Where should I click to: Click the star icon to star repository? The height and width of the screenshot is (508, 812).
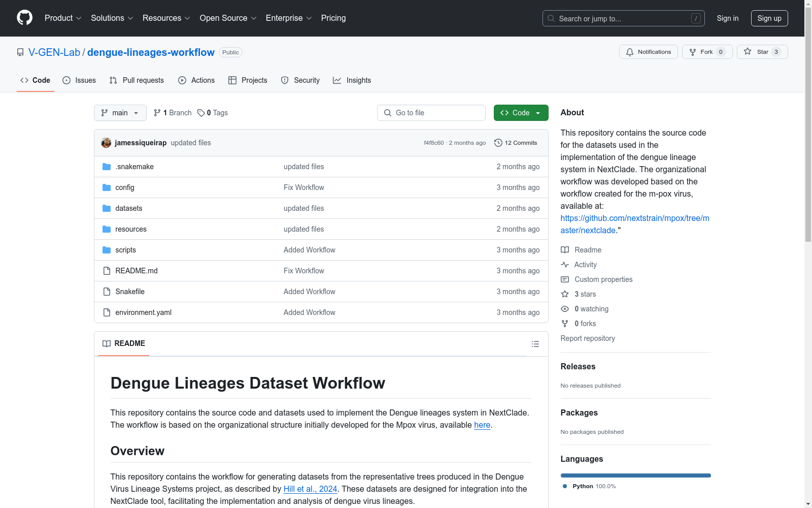click(748, 51)
